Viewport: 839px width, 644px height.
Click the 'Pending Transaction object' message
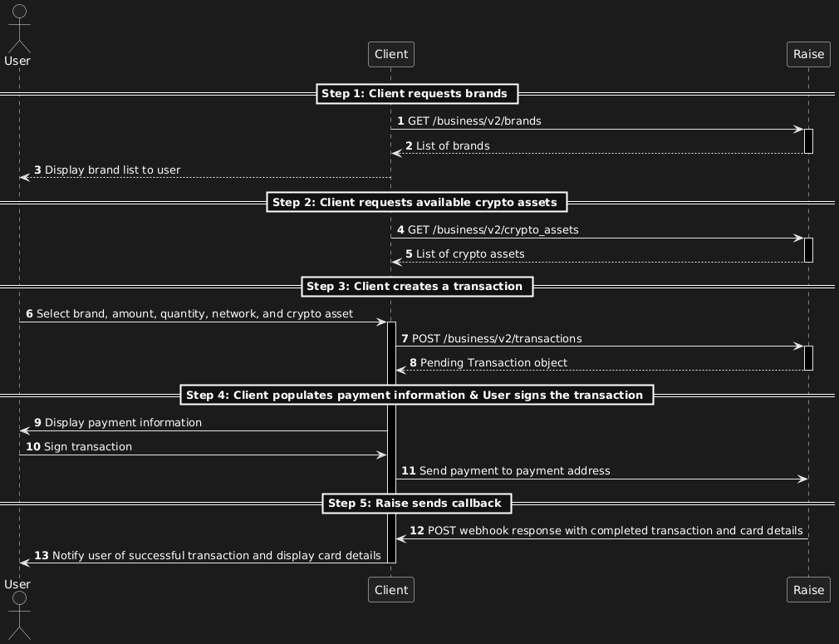pos(493,363)
